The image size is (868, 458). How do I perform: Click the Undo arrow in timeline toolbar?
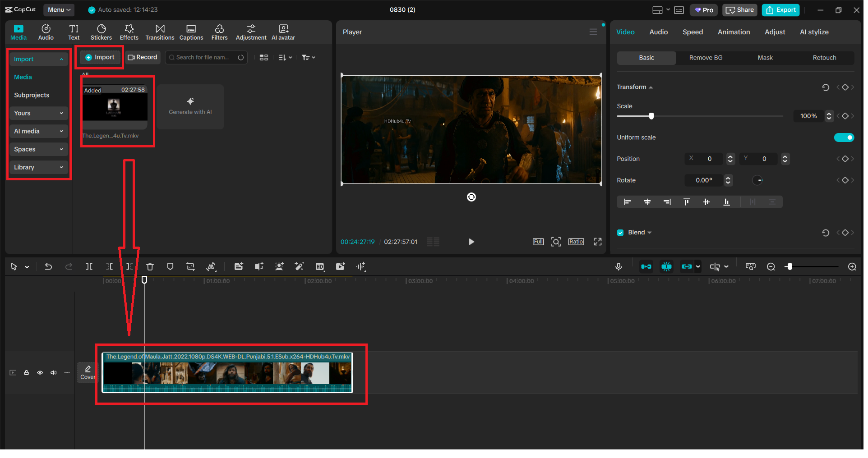pyautogui.click(x=48, y=267)
